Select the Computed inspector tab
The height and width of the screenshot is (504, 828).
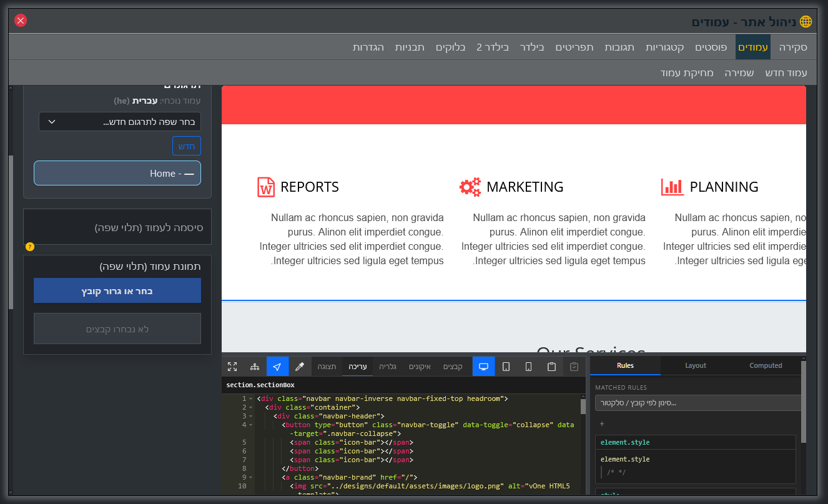click(766, 365)
